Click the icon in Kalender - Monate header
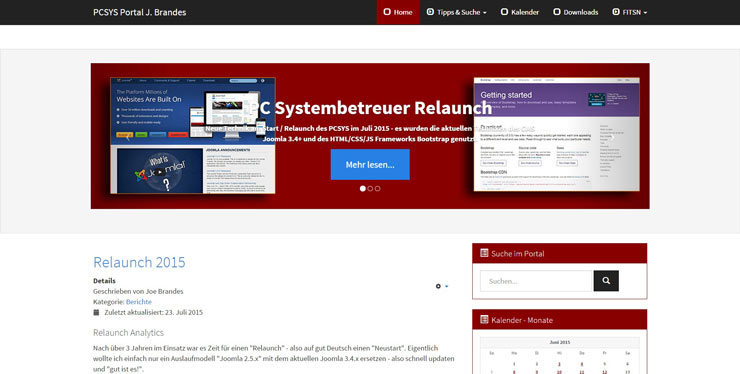The height and width of the screenshot is (374, 740). [484, 320]
